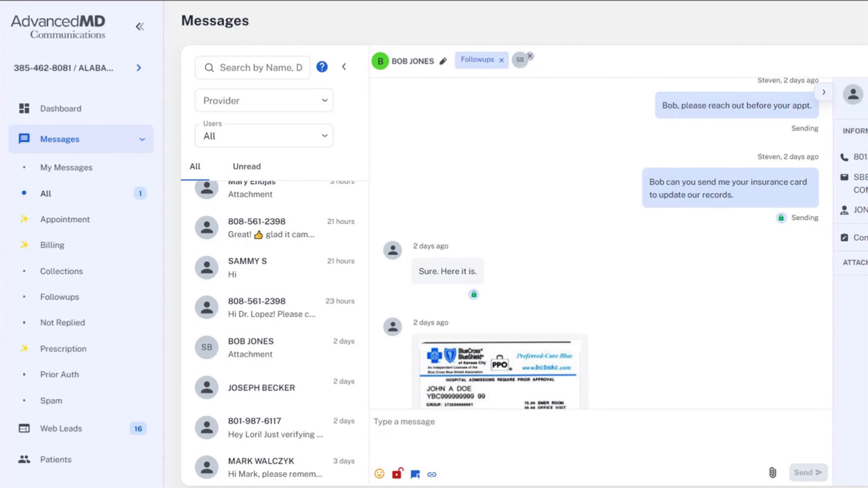
Task: Remove the SB tag next to Followups
Action: [530, 56]
